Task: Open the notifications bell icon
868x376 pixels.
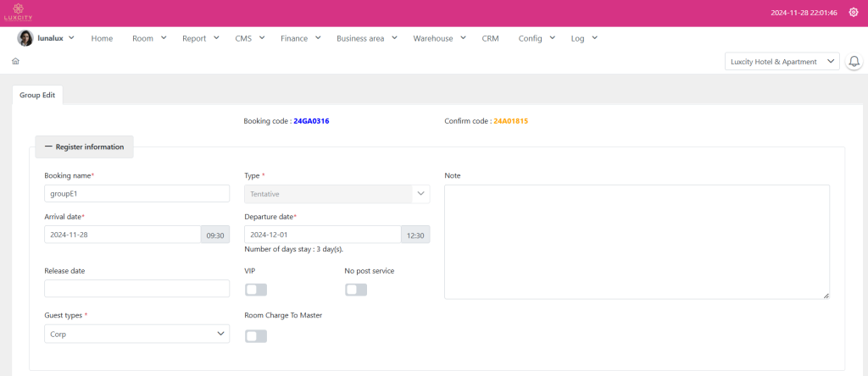Action: 854,62
